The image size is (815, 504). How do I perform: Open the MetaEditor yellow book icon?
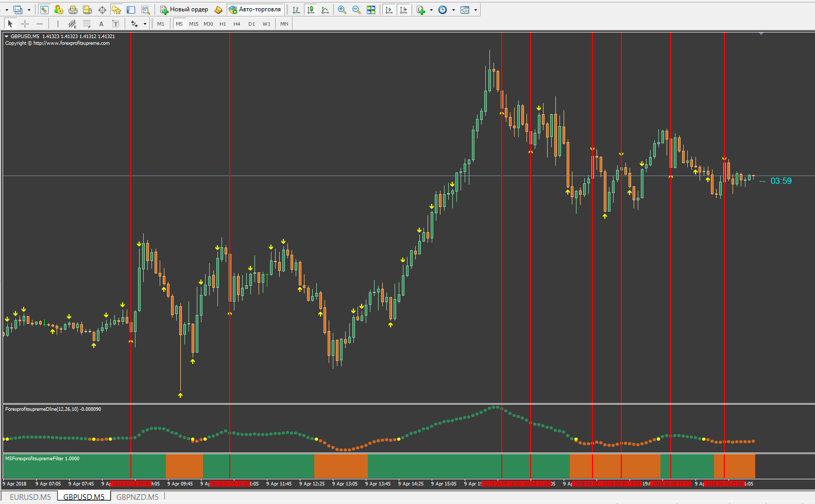(x=218, y=10)
